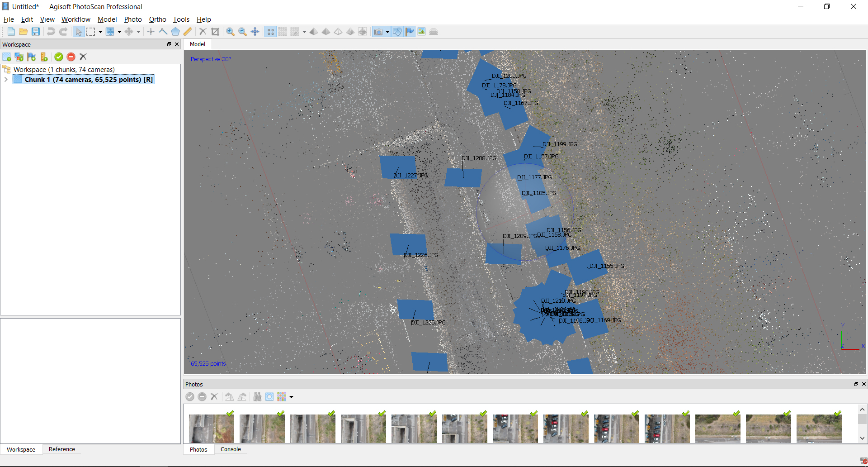The width and height of the screenshot is (868, 467).
Task: Toggle Point Cloud display mode
Action: (x=270, y=32)
